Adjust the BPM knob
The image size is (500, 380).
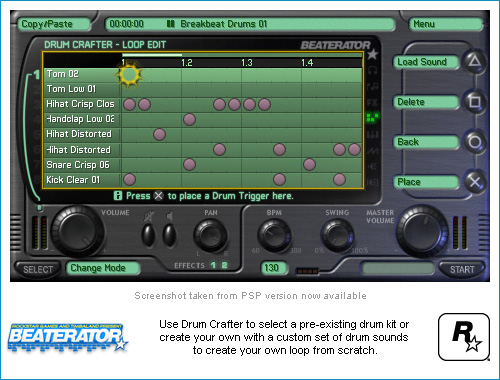[x=275, y=235]
